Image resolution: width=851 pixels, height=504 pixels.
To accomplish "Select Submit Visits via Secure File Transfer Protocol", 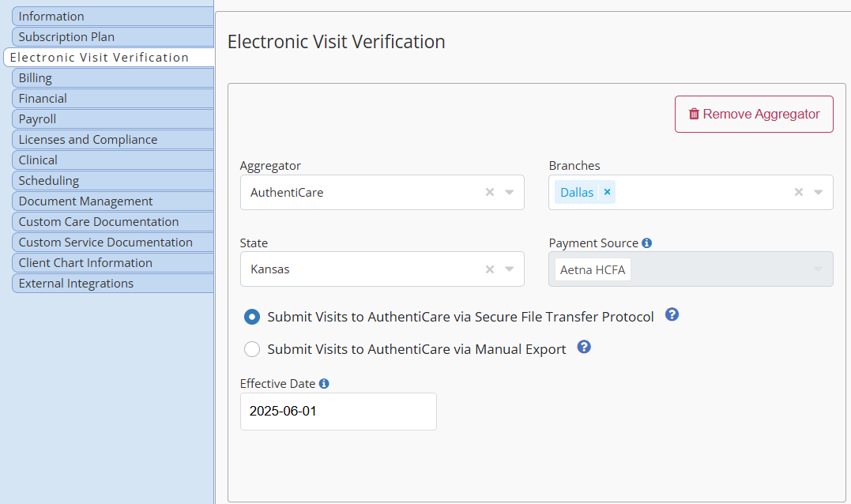I will 252,317.
